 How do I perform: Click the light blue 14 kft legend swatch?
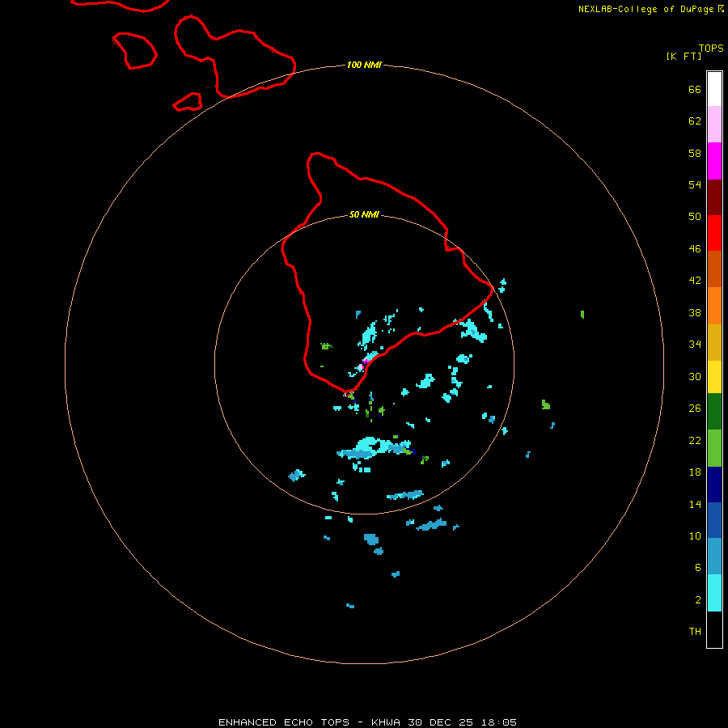[714, 557]
